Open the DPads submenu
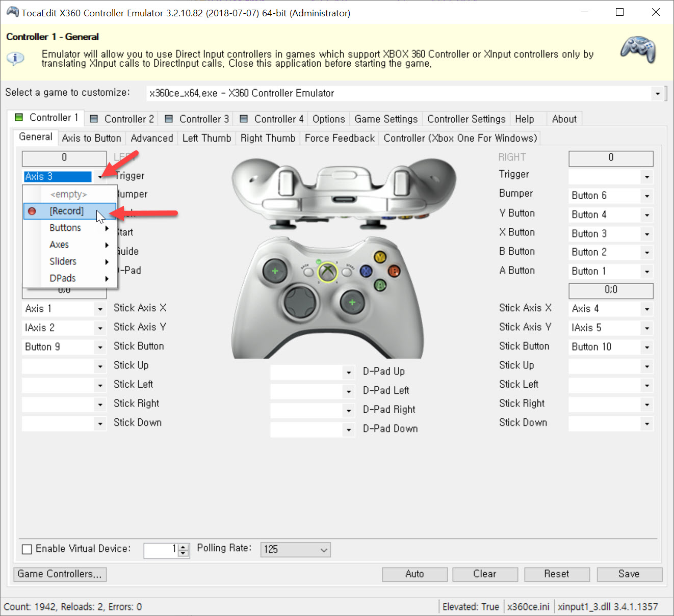This screenshot has width=674, height=616. point(70,278)
